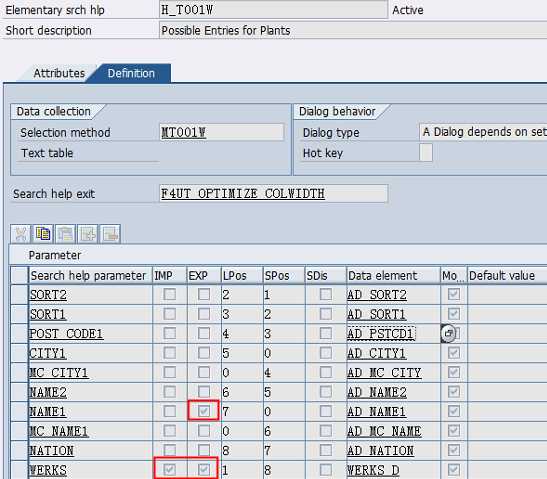Toggle EXP checkbox for NAME1

point(204,411)
